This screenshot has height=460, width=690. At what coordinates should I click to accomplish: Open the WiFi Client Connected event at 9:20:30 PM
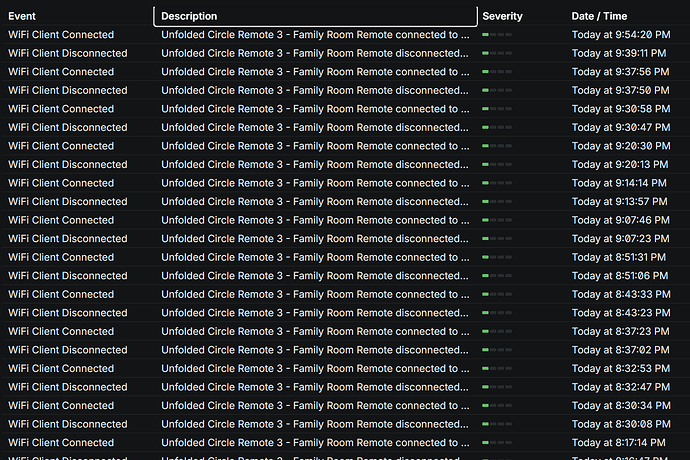click(61, 146)
